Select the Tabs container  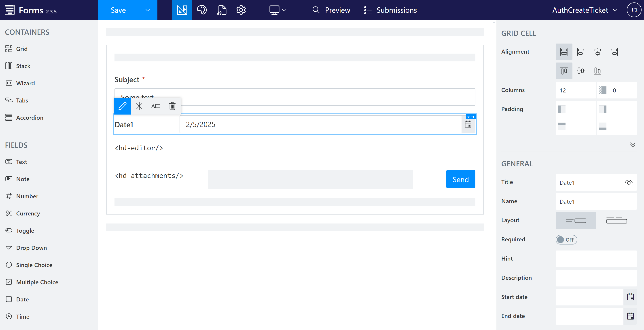click(x=17, y=100)
